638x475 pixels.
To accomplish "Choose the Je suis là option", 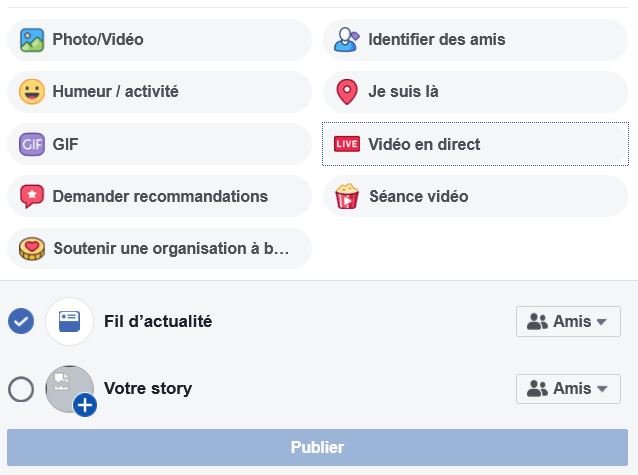I will (x=475, y=92).
